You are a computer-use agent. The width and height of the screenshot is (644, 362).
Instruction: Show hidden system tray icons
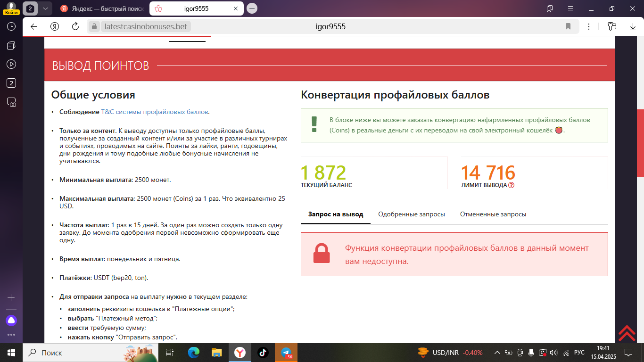click(x=497, y=353)
